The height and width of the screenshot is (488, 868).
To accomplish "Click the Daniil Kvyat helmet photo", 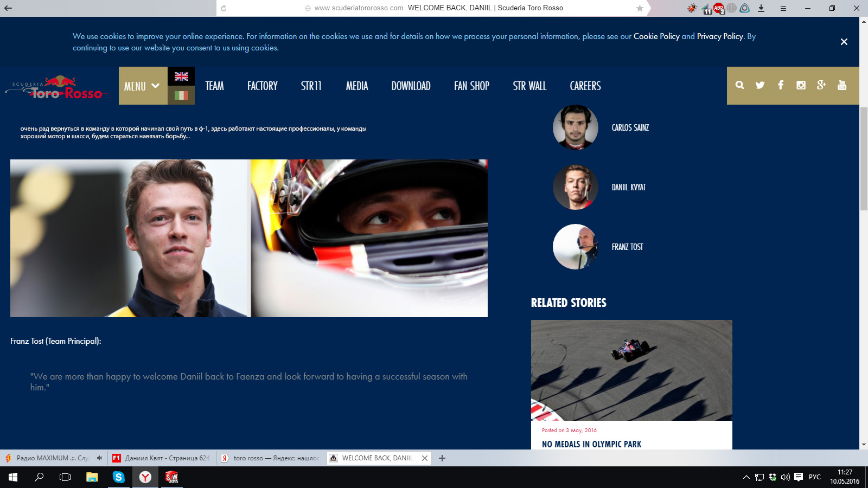I will coord(369,238).
